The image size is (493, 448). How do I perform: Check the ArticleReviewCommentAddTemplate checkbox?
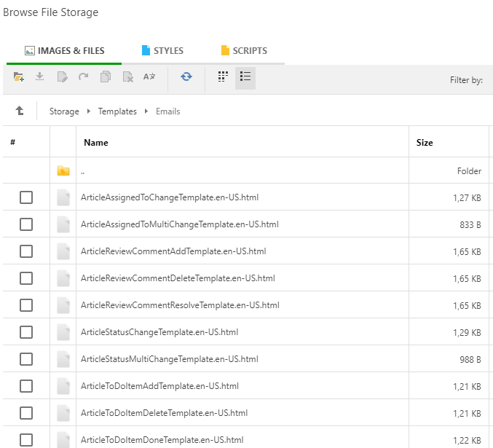pyautogui.click(x=26, y=251)
